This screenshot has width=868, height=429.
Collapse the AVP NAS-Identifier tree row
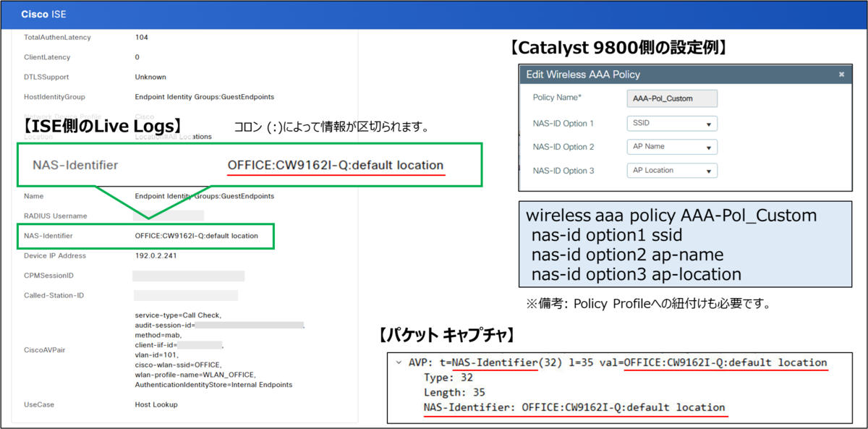pyautogui.click(x=399, y=362)
